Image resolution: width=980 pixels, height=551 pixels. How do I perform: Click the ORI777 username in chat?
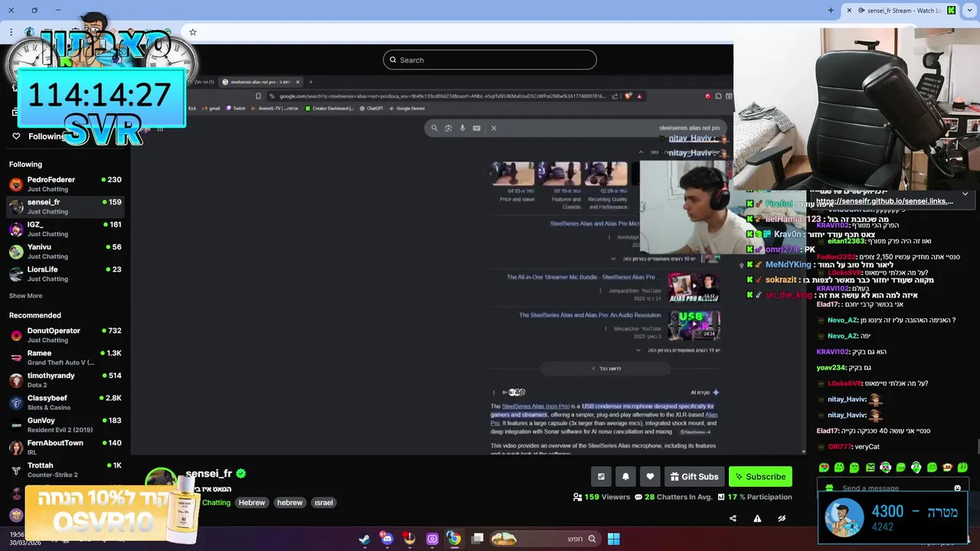coord(839,446)
